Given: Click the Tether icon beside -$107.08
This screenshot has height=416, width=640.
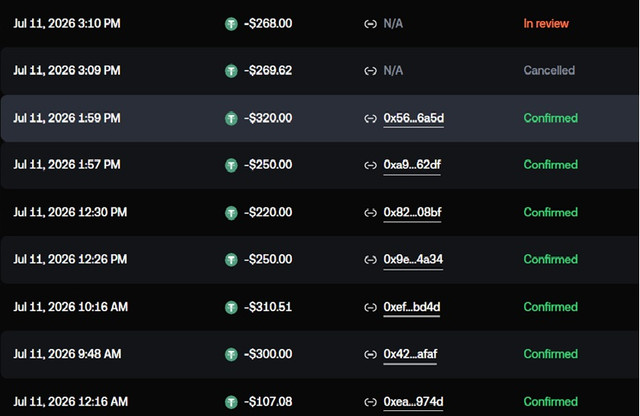Looking at the screenshot, I should 231,402.
